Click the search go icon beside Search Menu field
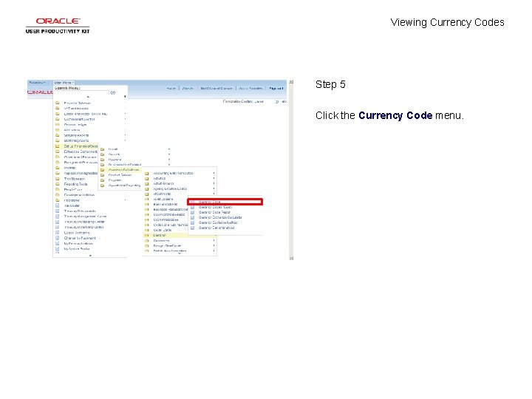 coord(113,92)
